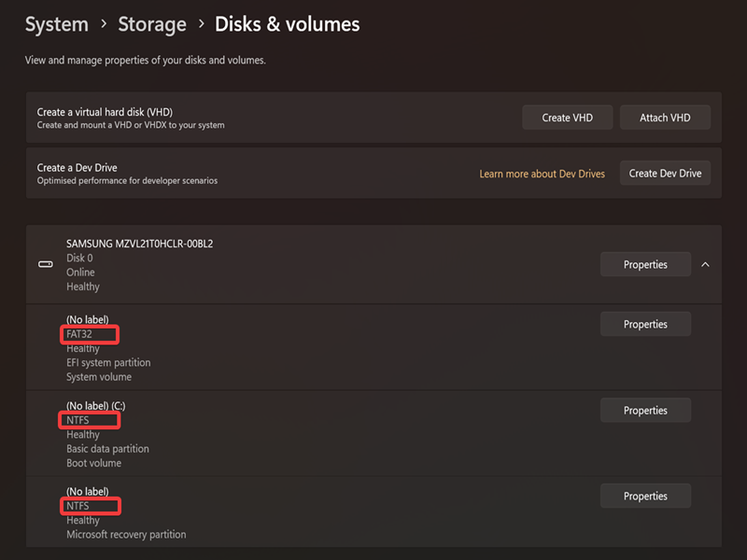Select the Disks & volumes breadcrumb heading
This screenshot has height=560, width=747.
click(288, 24)
